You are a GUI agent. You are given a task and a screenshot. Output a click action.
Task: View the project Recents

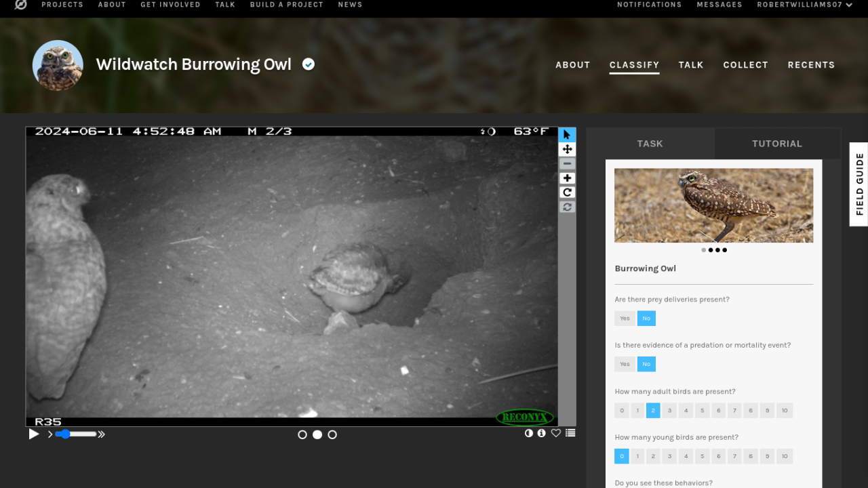click(812, 65)
